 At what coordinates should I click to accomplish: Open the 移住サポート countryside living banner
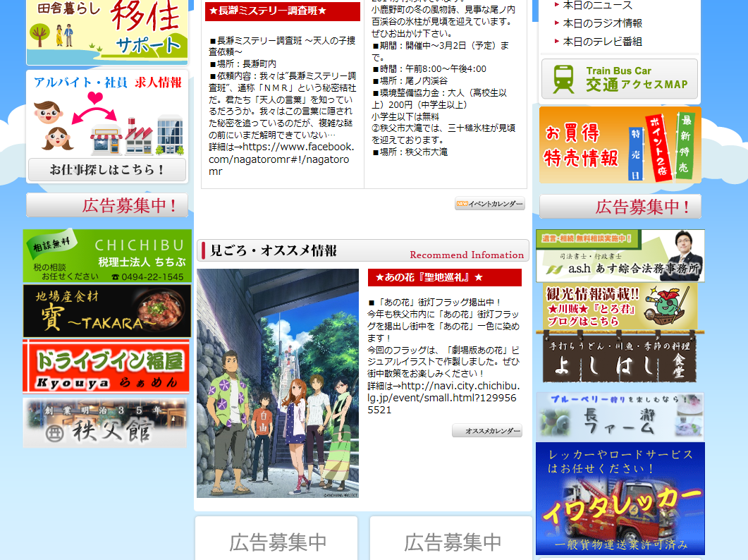point(107,32)
